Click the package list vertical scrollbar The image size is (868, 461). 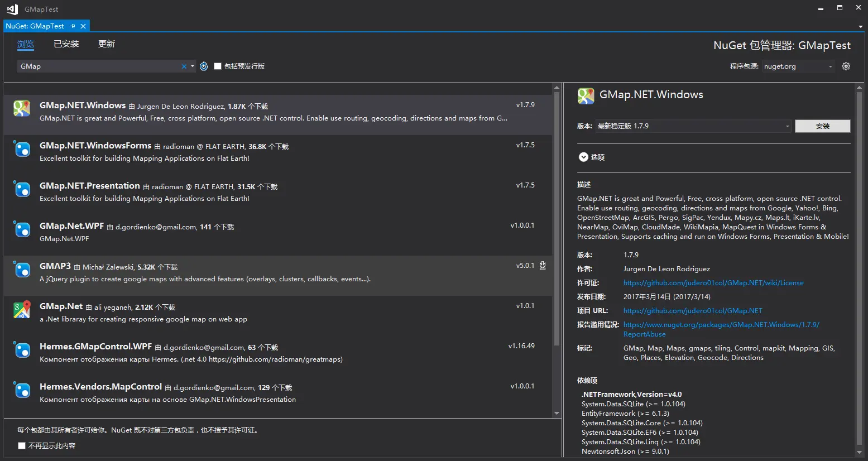tap(557, 219)
